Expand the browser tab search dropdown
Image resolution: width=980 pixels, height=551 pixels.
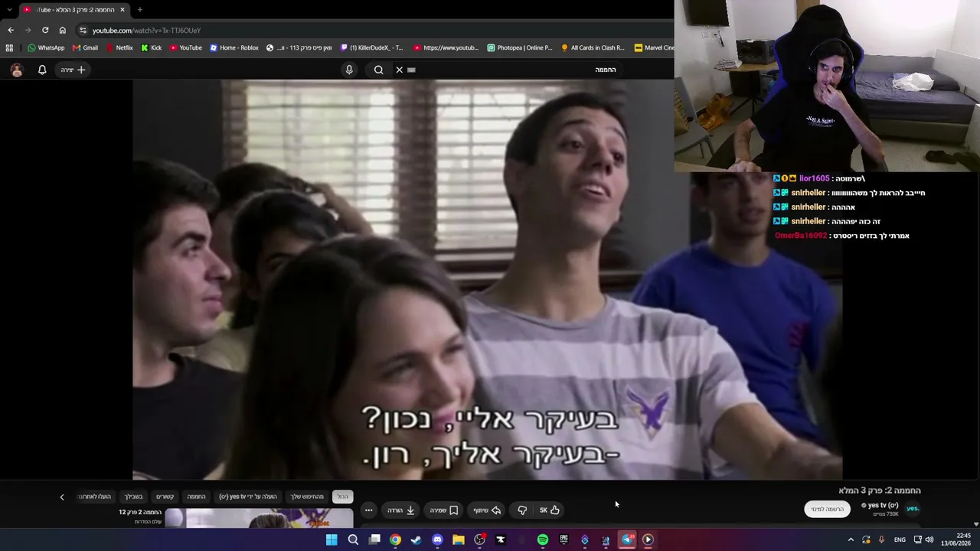point(9,10)
